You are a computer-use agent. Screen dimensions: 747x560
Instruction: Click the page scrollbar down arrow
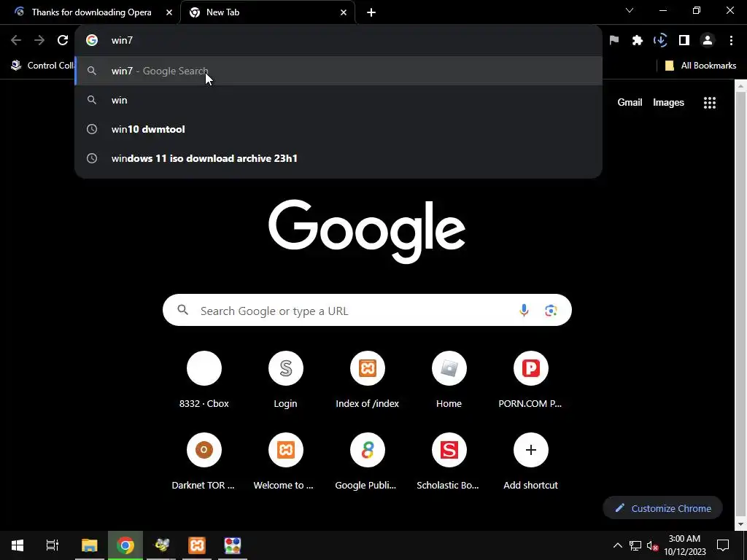pyautogui.click(x=741, y=524)
